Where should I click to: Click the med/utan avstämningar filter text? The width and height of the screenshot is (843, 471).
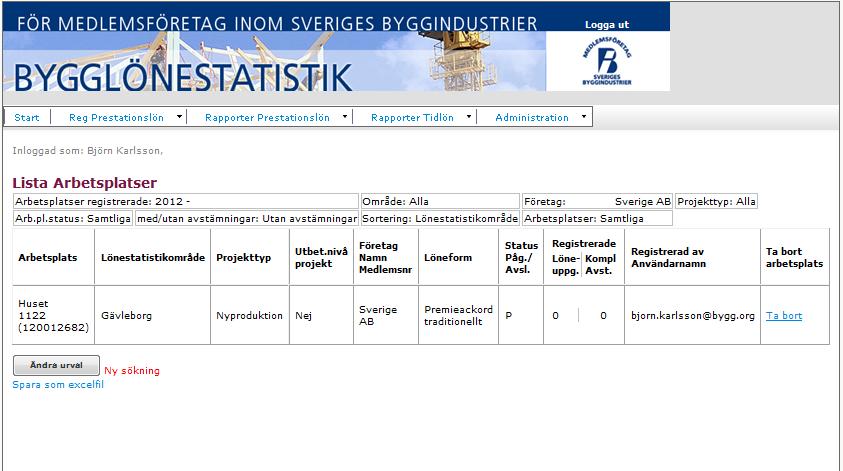[x=247, y=218]
